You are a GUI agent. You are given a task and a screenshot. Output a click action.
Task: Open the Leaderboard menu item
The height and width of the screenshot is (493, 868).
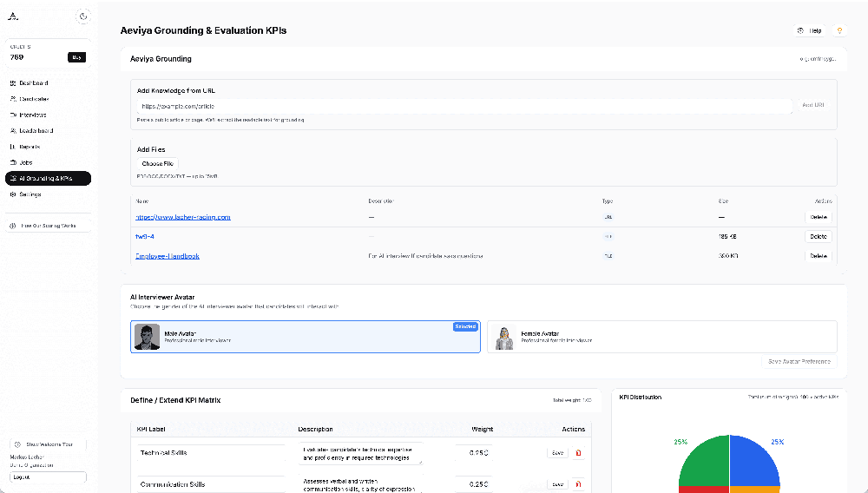tap(48, 131)
